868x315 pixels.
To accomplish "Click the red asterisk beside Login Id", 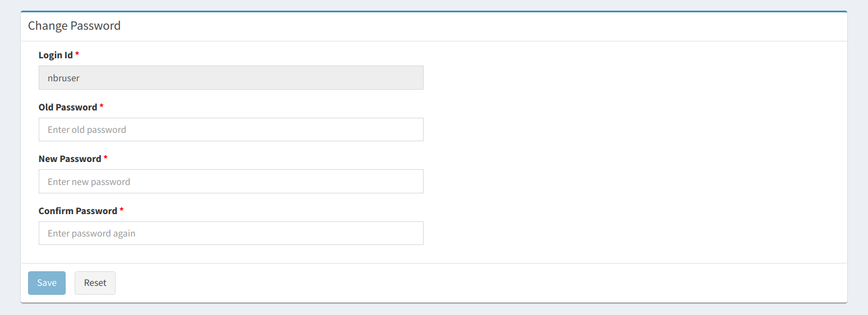I will tap(77, 54).
